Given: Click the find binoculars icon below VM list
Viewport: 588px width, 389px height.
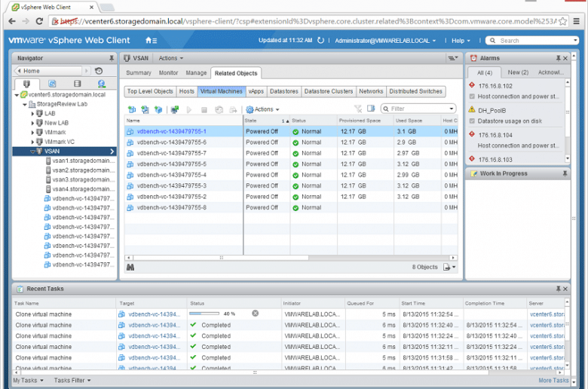Looking at the screenshot, I should (130, 268).
